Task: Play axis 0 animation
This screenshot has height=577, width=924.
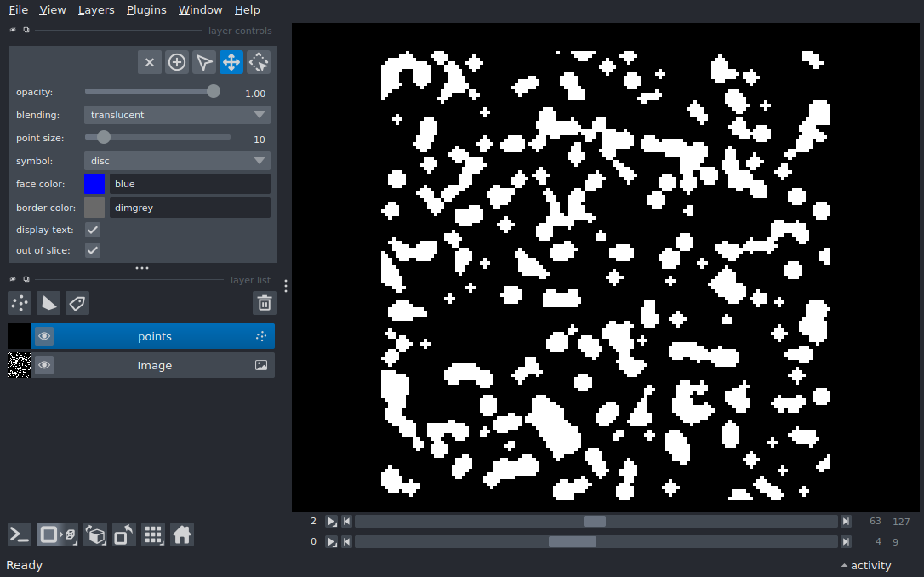Action: [331, 541]
